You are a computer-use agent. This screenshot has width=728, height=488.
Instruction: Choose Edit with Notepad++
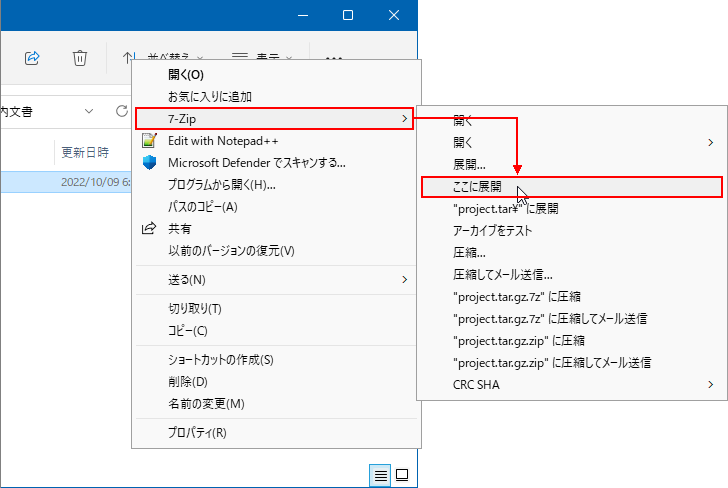tap(277, 141)
